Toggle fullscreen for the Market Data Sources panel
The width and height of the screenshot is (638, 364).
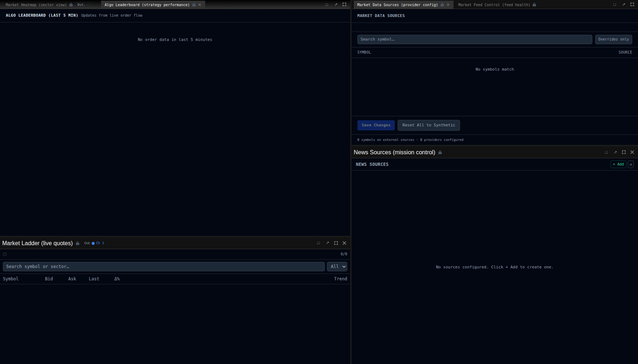click(632, 5)
